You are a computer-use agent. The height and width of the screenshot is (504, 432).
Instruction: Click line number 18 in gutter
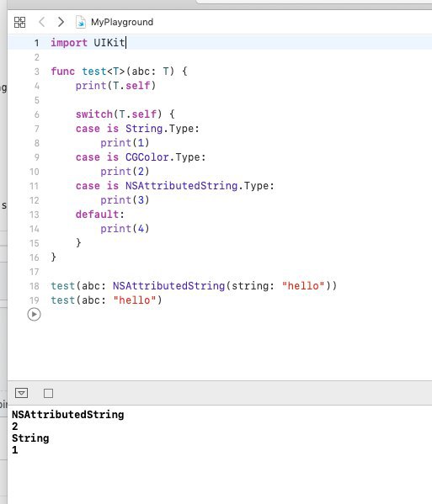(x=35, y=286)
